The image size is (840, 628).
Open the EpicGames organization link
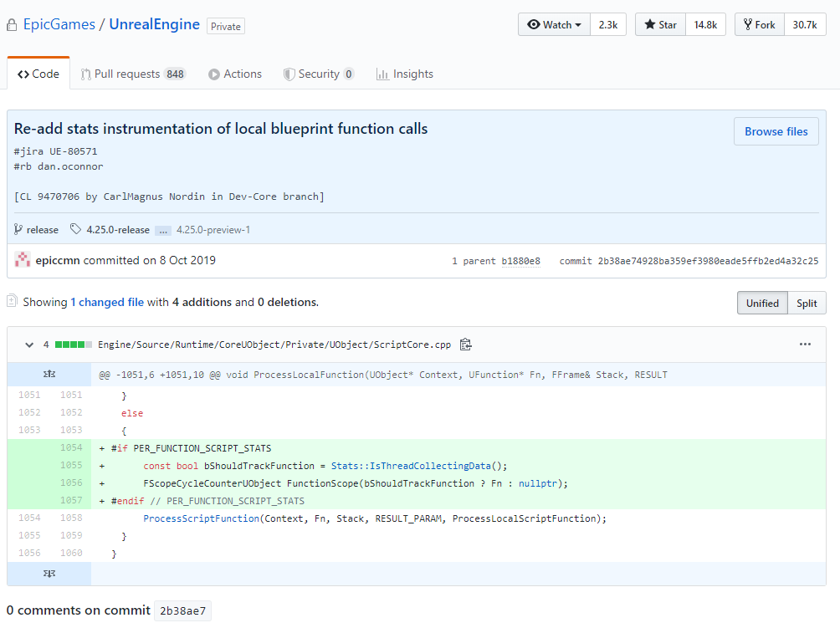[x=59, y=24]
